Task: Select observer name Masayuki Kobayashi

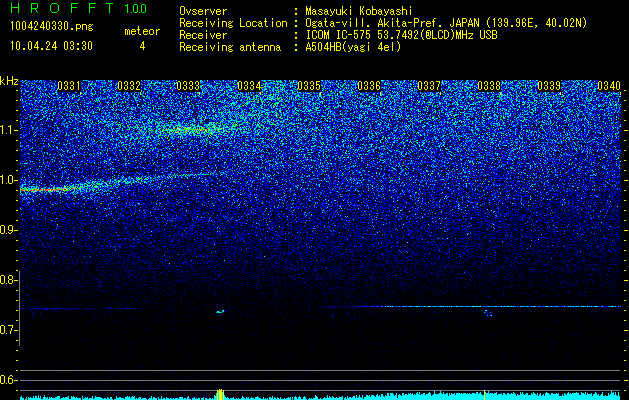Action: point(359,11)
